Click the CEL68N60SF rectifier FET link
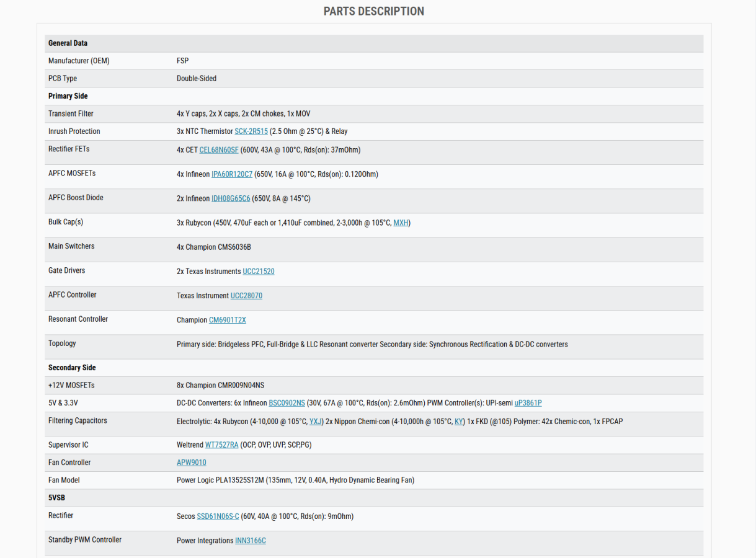 click(219, 150)
